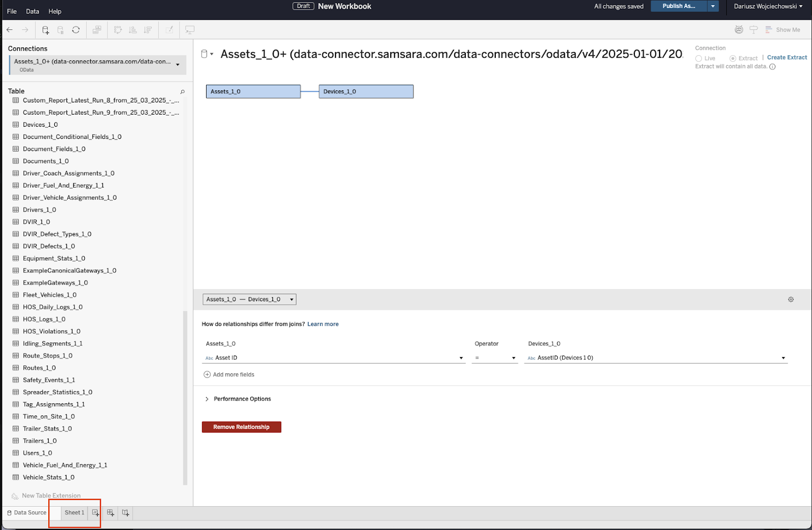This screenshot has width=812, height=530.
Task: Switch to the Sheet 1 tab
Action: [74, 513]
